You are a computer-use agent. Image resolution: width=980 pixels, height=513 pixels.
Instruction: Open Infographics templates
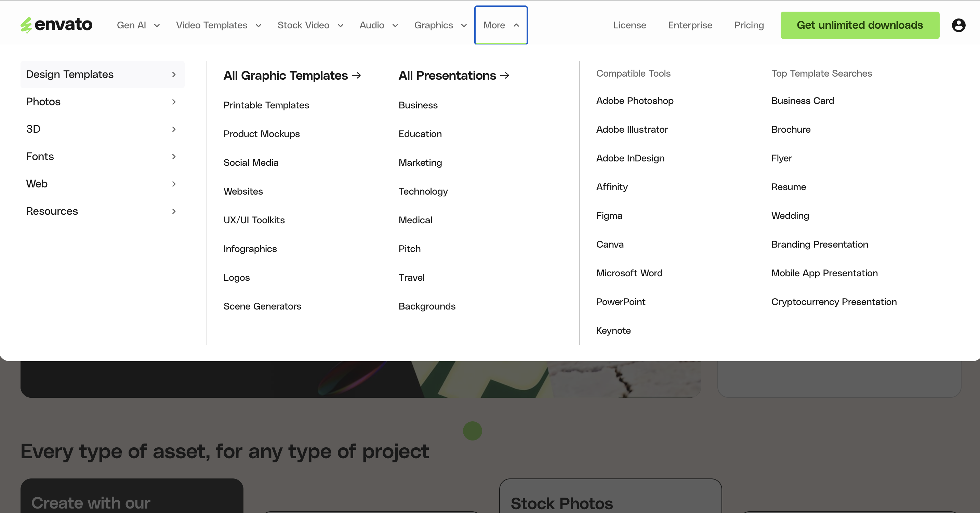click(x=250, y=249)
